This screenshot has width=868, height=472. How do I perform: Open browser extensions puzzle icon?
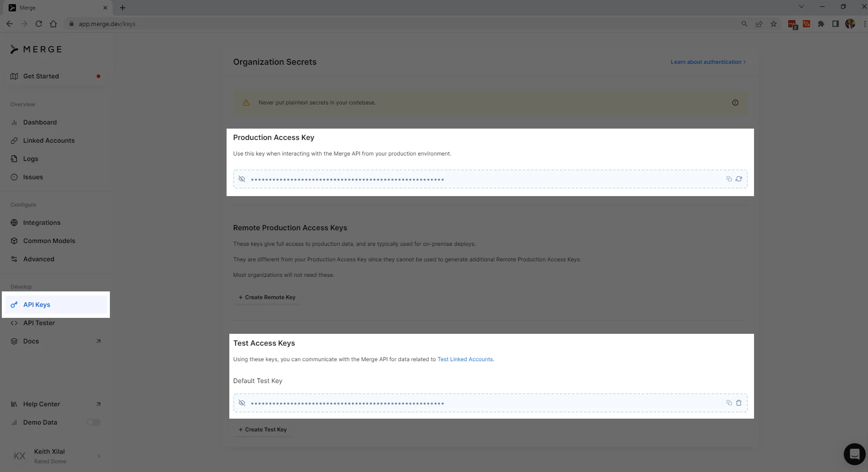(x=821, y=24)
